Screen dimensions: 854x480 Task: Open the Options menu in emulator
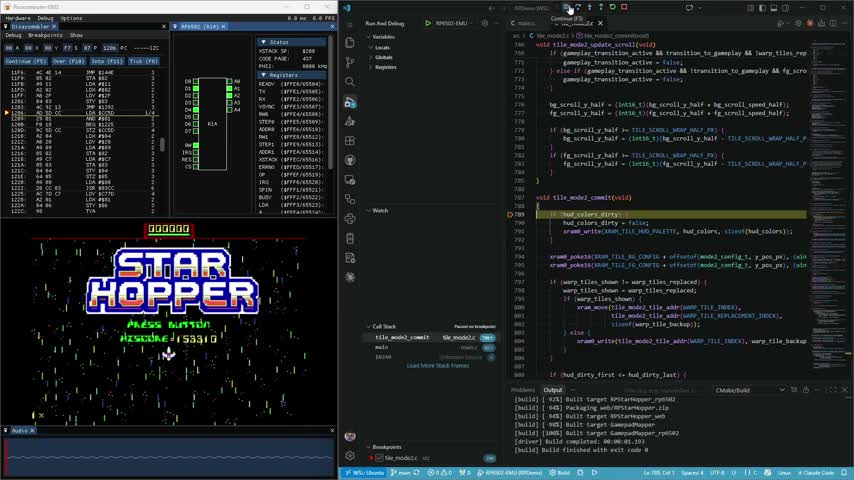71,18
